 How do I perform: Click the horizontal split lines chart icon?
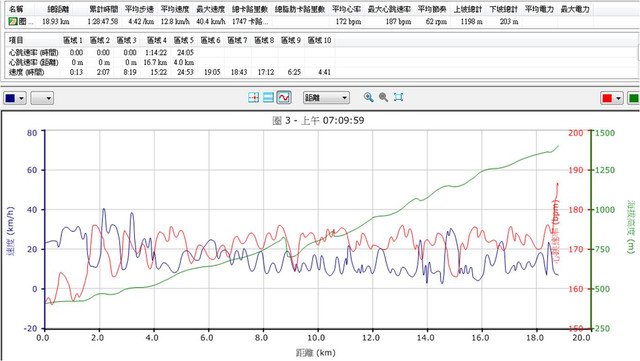pyautogui.click(x=268, y=97)
